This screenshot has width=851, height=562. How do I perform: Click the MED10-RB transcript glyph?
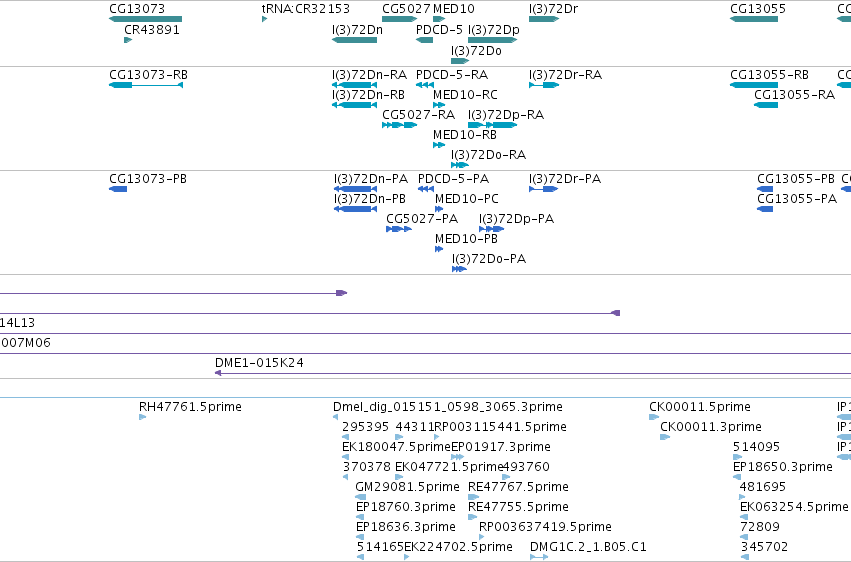click(x=439, y=145)
